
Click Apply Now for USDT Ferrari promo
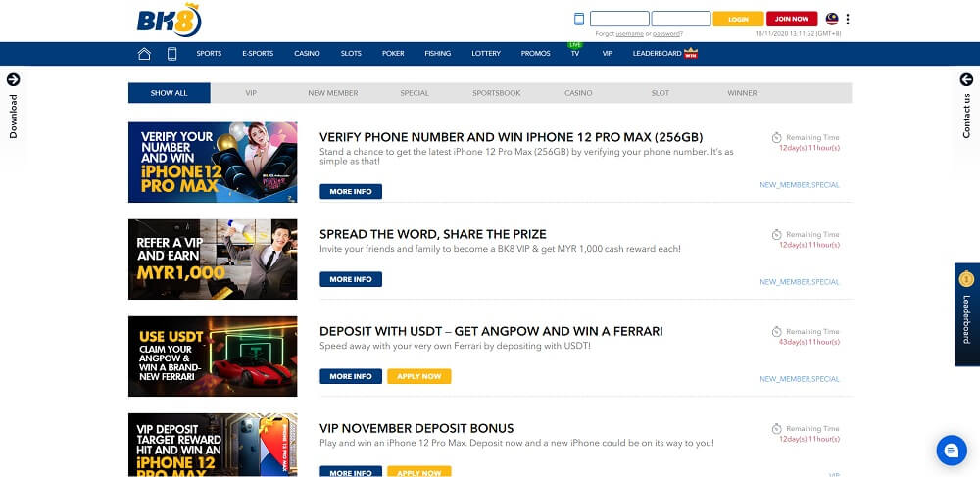pyautogui.click(x=419, y=376)
